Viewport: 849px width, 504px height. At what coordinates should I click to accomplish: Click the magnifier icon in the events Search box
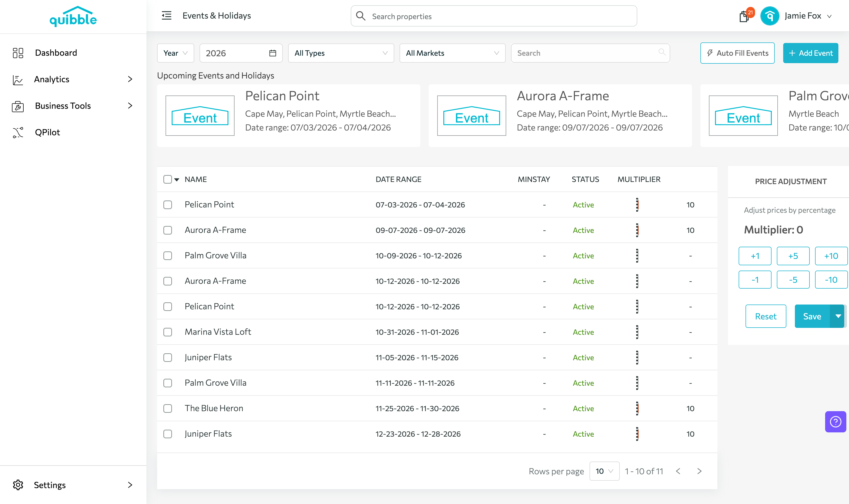[662, 52]
